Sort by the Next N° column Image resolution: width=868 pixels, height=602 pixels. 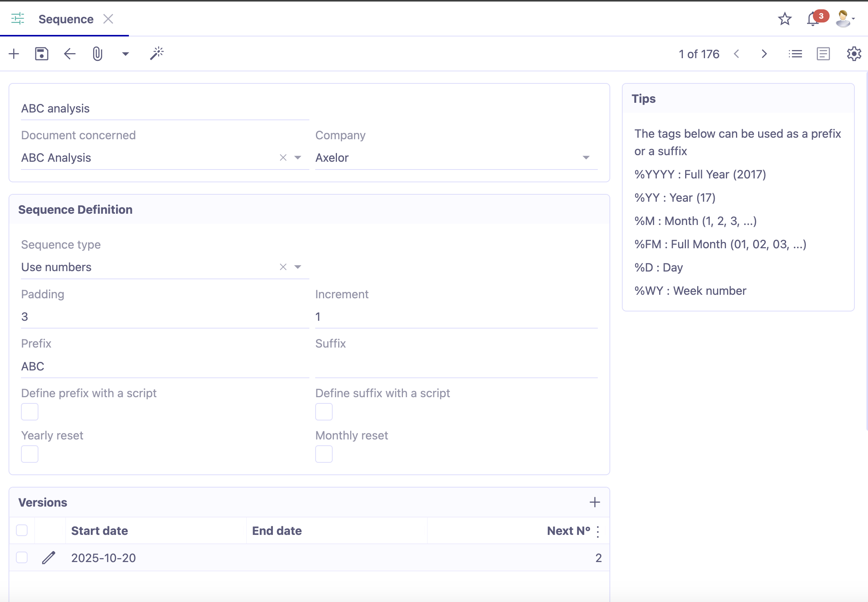pos(568,531)
